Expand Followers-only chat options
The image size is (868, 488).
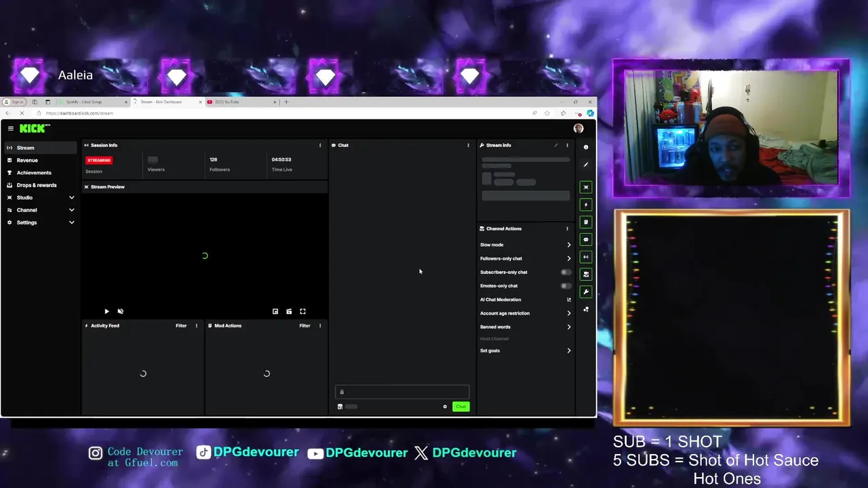[x=568, y=258]
